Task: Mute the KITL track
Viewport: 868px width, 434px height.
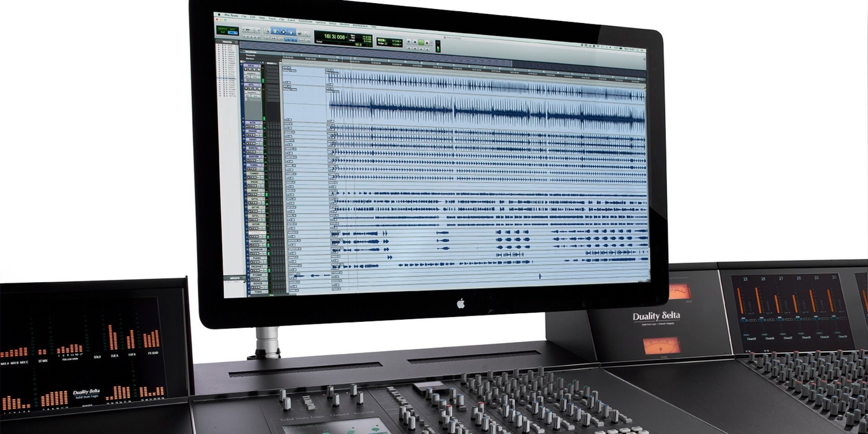Action: pos(259,89)
